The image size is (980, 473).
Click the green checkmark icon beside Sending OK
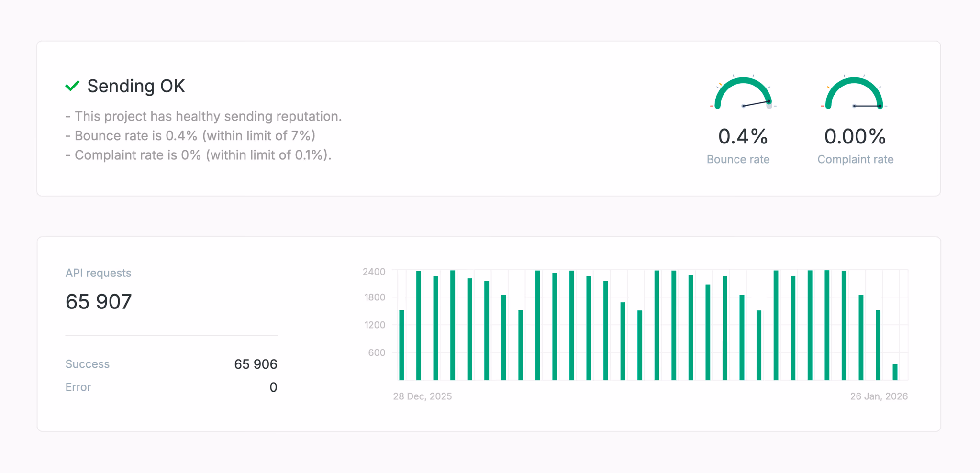72,85
